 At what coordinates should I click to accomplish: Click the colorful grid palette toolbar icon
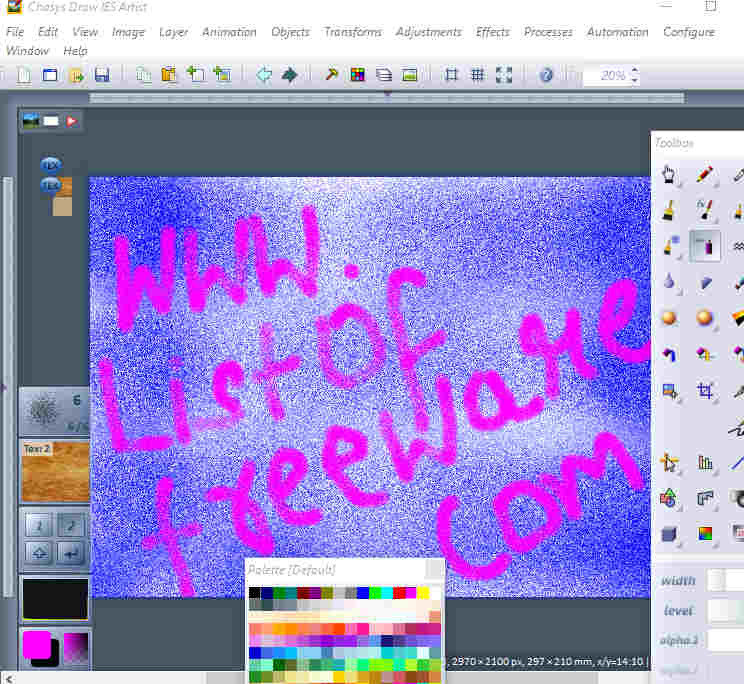coord(357,75)
